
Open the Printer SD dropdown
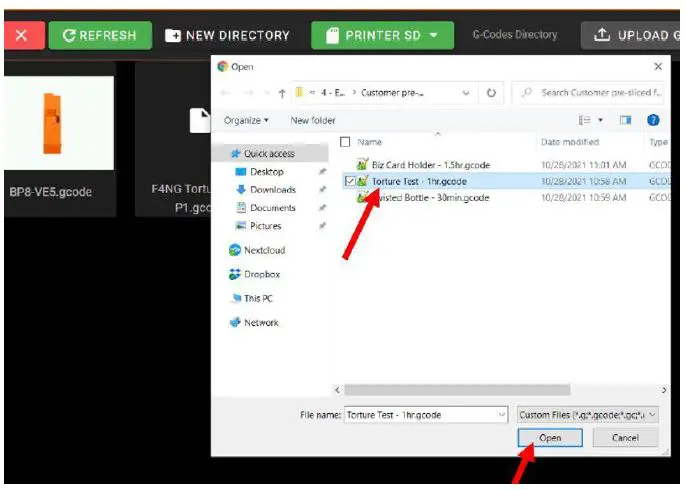pos(382,35)
